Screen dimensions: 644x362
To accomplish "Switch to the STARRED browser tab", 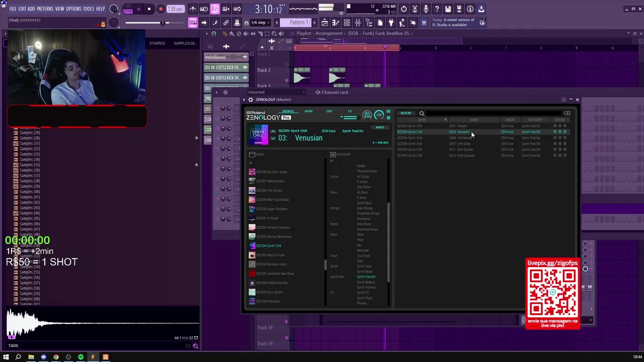I will point(157,43).
